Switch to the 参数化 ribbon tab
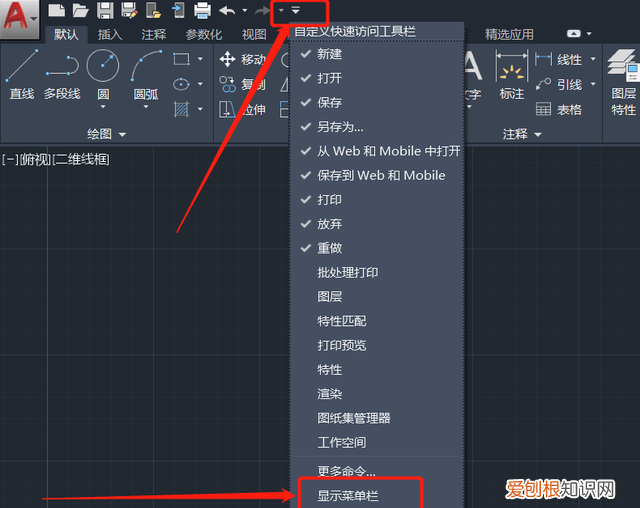The height and width of the screenshot is (508, 640). point(204,34)
